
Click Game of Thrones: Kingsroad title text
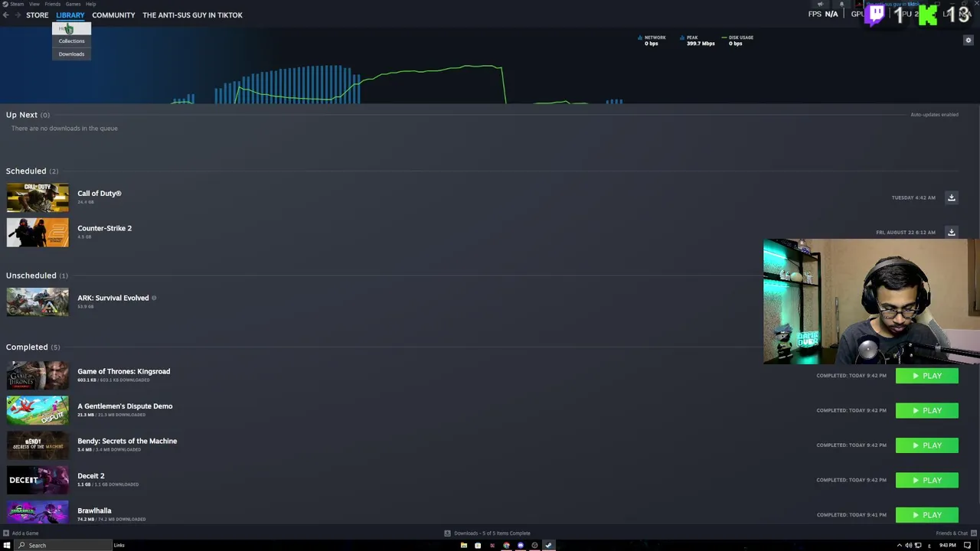(123, 371)
